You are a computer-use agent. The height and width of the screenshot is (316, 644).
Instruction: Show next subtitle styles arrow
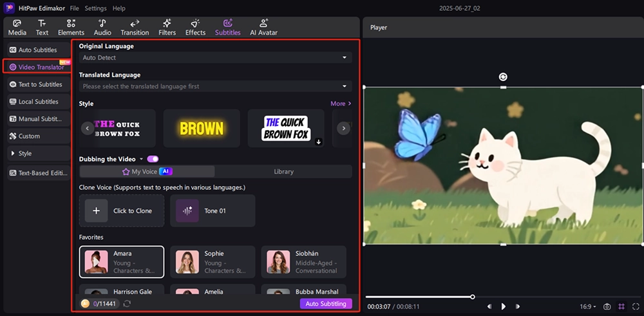tap(343, 129)
